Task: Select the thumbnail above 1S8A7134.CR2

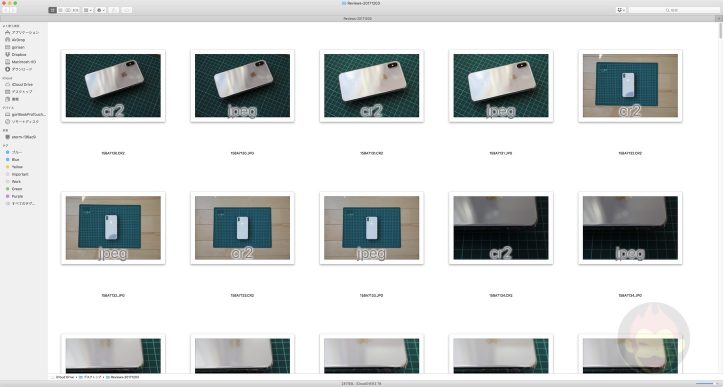Action: 501,228
